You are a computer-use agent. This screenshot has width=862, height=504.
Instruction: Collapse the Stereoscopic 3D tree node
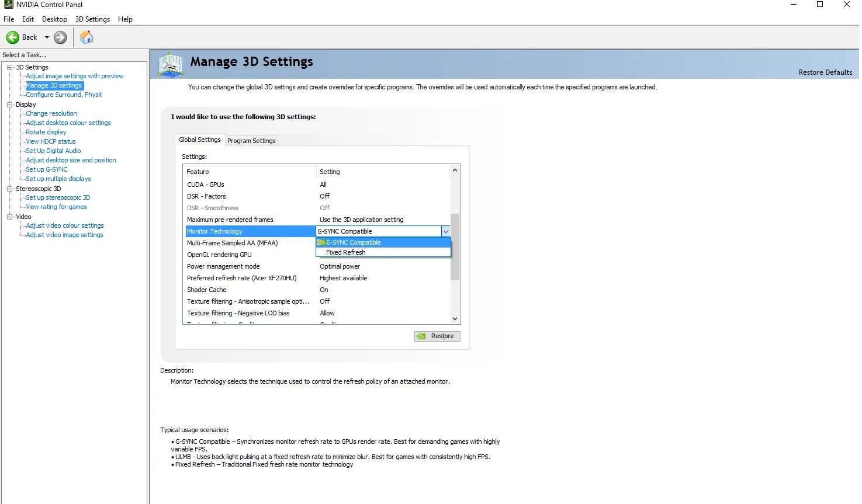pos(10,189)
